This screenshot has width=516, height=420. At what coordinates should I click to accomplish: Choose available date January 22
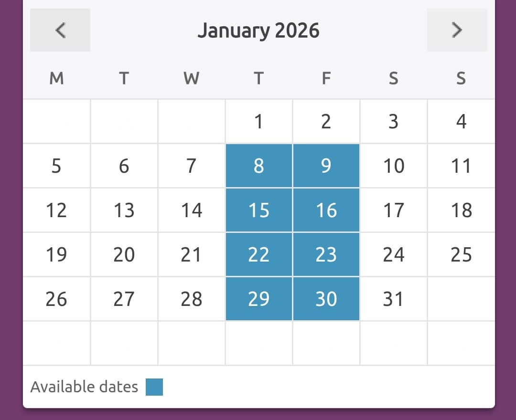(x=258, y=254)
